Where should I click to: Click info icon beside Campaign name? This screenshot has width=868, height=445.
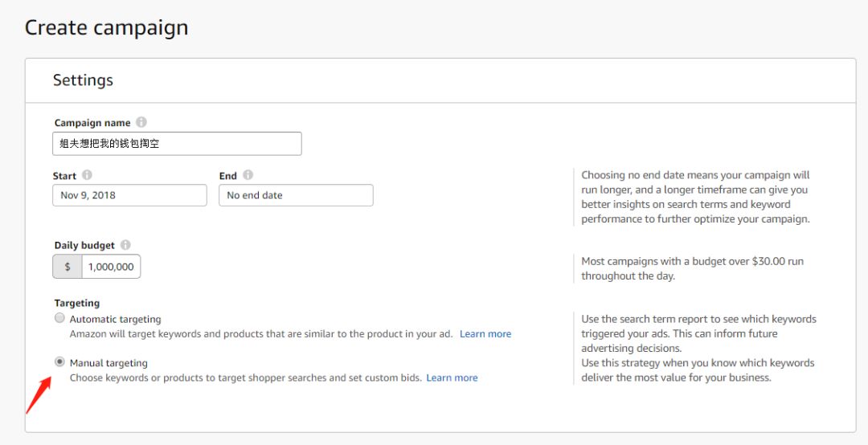141,123
